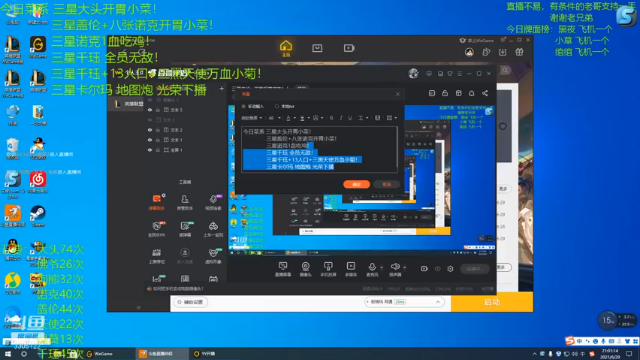Open the PK tool icon with red badge
Viewport: 640px width, 360px height.
click(x=157, y=226)
